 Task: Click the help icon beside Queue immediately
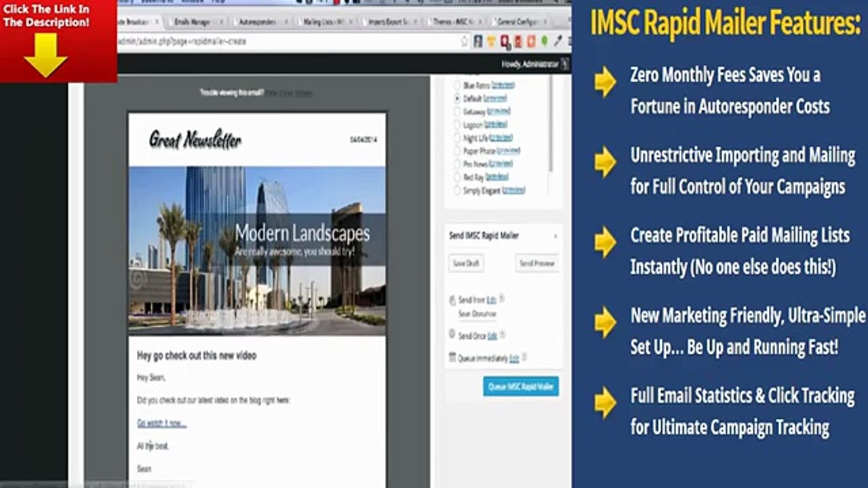click(524, 357)
